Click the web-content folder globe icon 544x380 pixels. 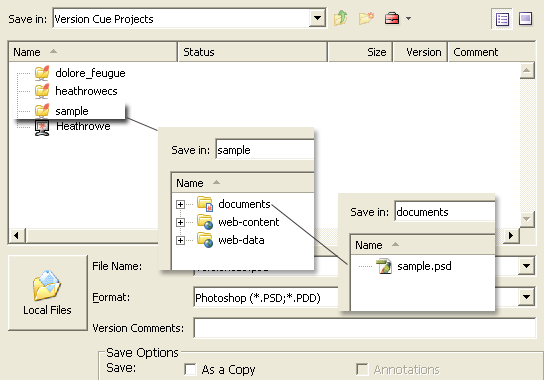[205, 222]
